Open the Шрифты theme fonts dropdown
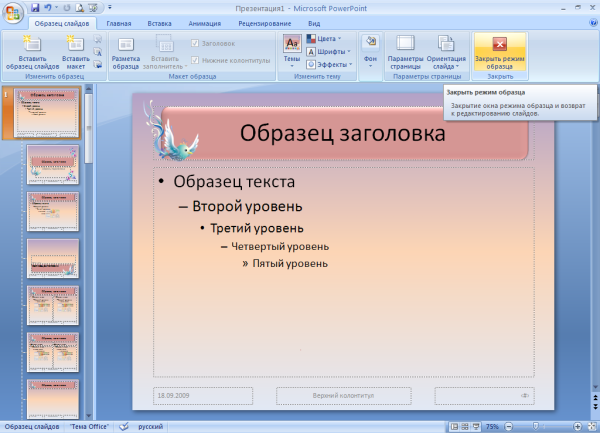 click(329, 52)
